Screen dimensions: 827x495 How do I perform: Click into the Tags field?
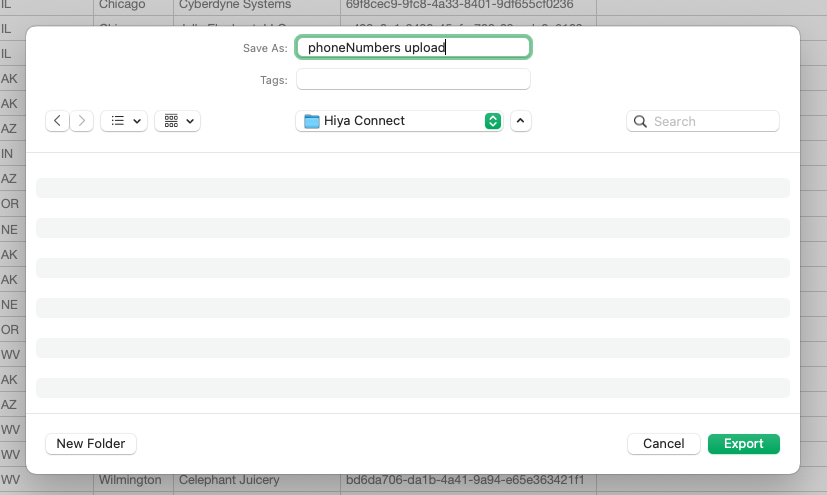(413, 80)
